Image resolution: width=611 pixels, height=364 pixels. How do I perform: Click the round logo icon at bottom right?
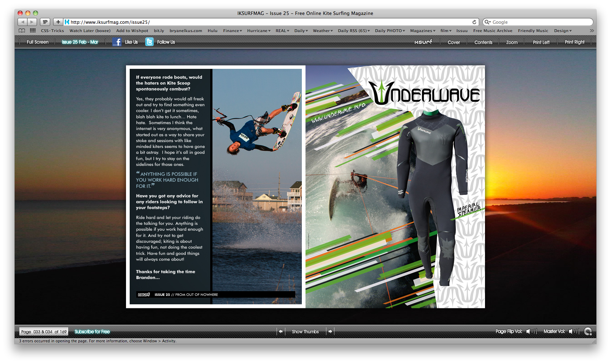coord(588,331)
